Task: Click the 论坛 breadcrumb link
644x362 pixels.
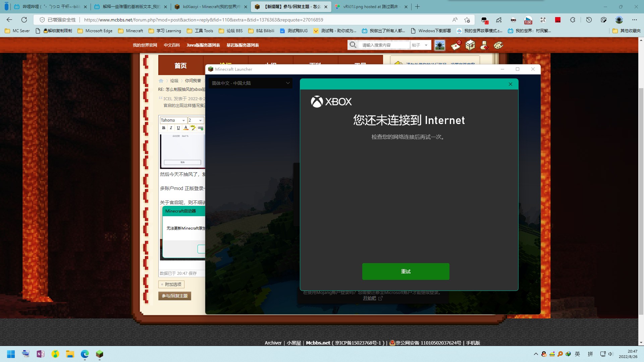Action: [x=174, y=81]
